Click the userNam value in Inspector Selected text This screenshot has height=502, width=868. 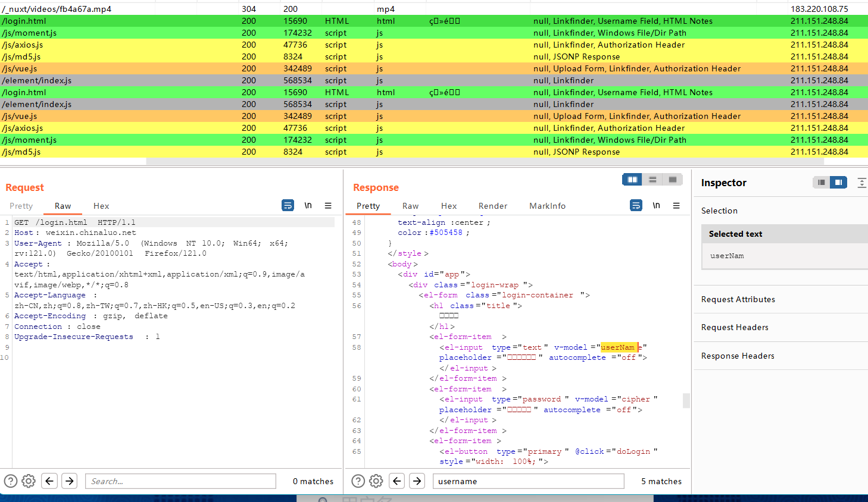pos(727,256)
